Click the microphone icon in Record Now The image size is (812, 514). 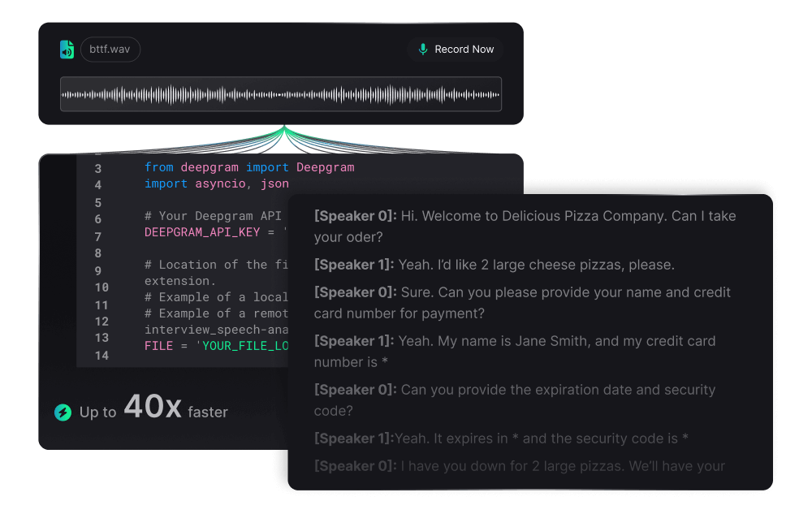click(x=422, y=50)
